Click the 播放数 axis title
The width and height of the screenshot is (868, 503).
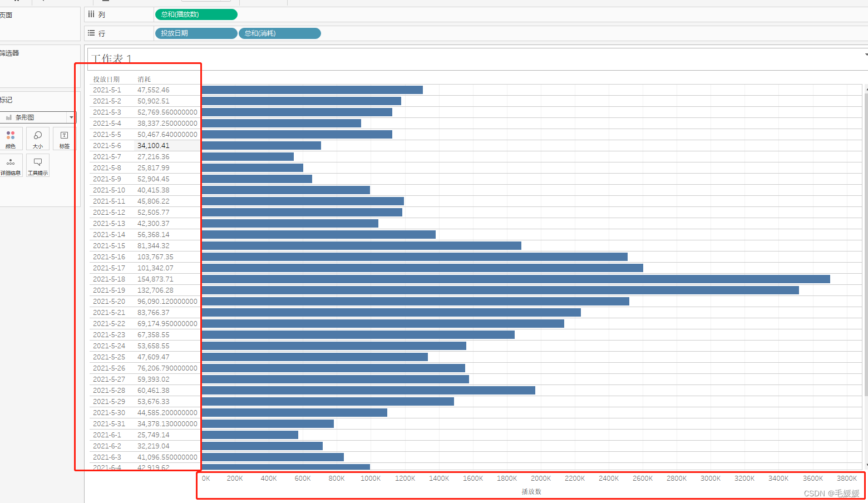[531, 491]
